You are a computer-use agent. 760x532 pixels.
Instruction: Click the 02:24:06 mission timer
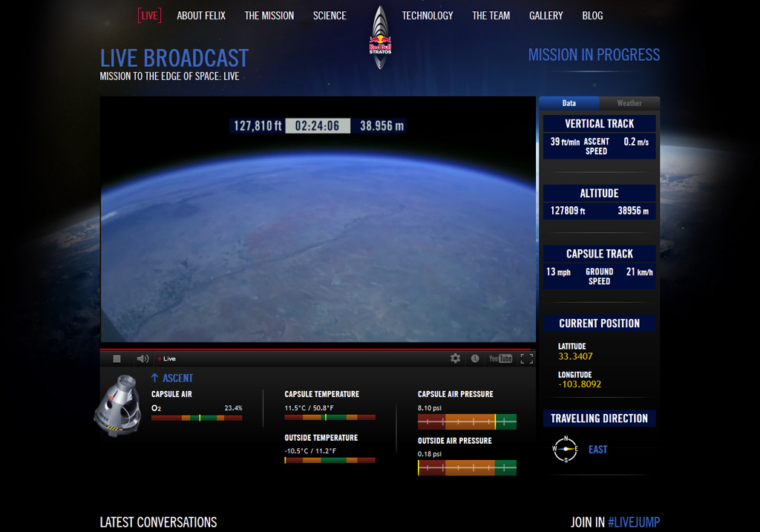pos(318,126)
